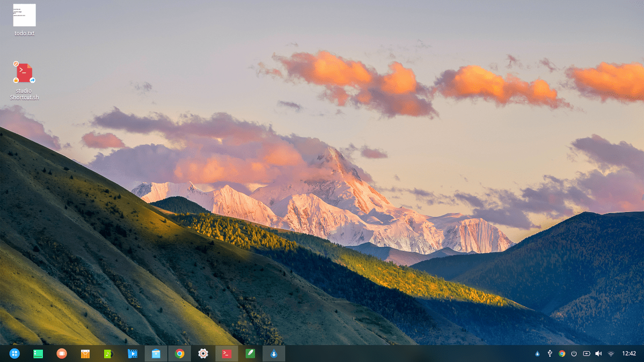The height and width of the screenshot is (362, 644).
Task: Open the red terminal icon in dock
Action: coord(226,353)
